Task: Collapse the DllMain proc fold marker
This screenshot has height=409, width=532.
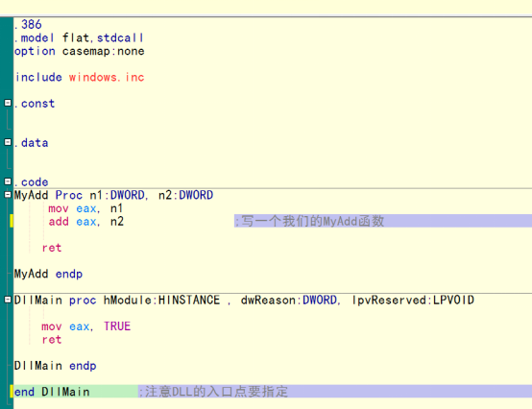Action: tap(8, 300)
